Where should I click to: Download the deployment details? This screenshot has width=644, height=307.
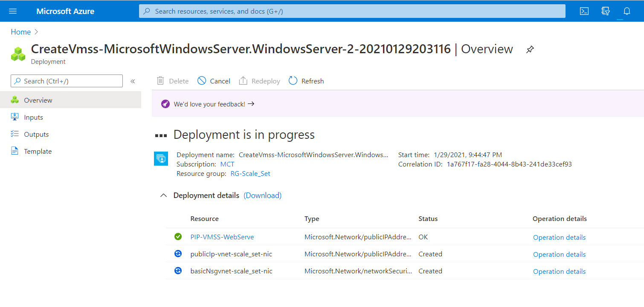(x=262, y=195)
